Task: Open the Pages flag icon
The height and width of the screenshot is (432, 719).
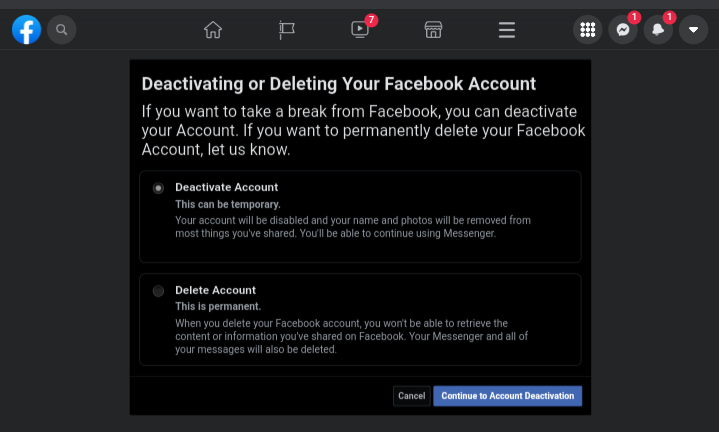Action: (287, 30)
